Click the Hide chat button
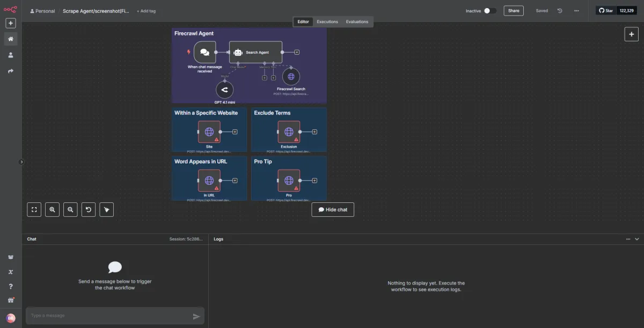This screenshot has width=644, height=328. click(333, 210)
